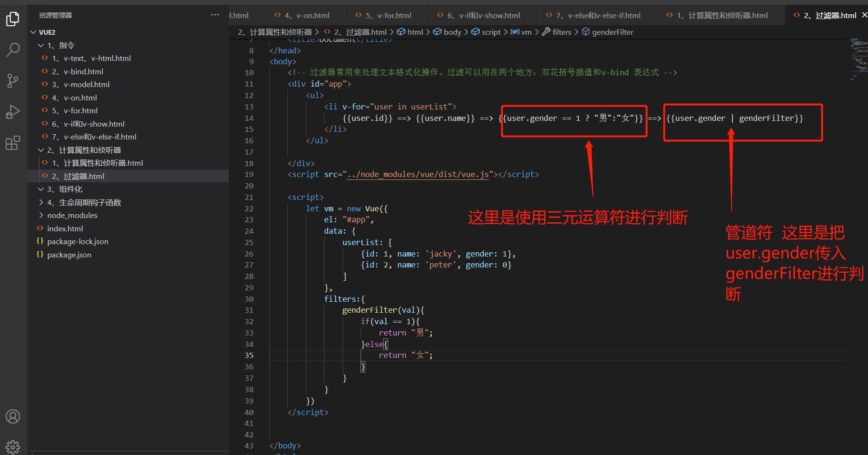Open the Manage gear icon
The image size is (868, 455).
13,446
